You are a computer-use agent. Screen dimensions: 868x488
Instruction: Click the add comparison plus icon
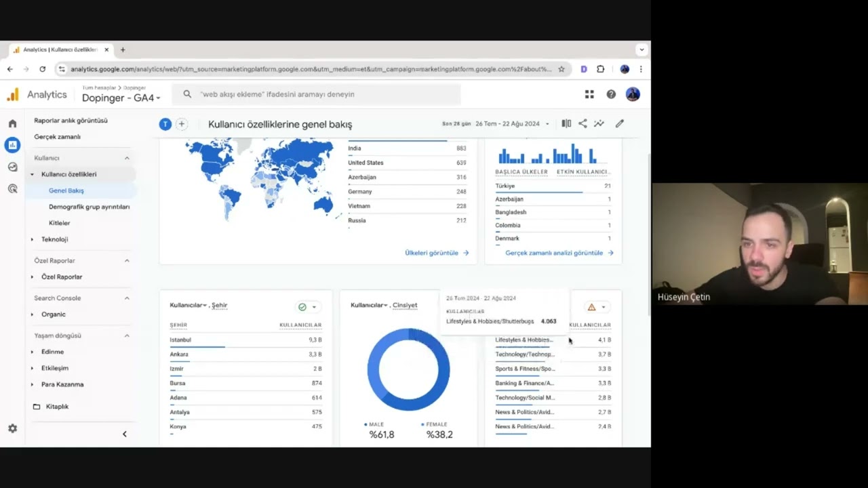point(182,124)
